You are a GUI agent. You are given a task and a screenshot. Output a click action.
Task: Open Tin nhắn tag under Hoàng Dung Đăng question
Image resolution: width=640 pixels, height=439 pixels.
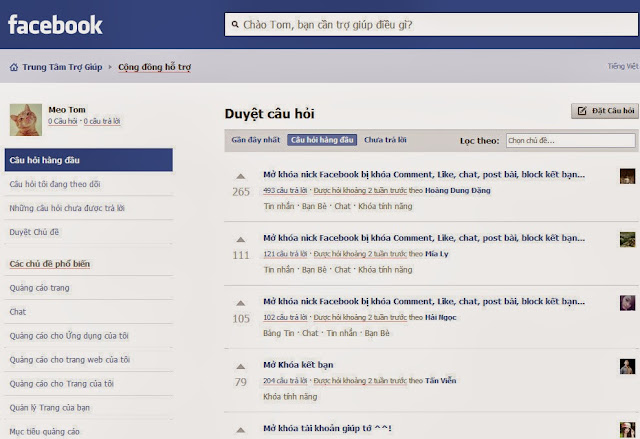tap(279, 206)
